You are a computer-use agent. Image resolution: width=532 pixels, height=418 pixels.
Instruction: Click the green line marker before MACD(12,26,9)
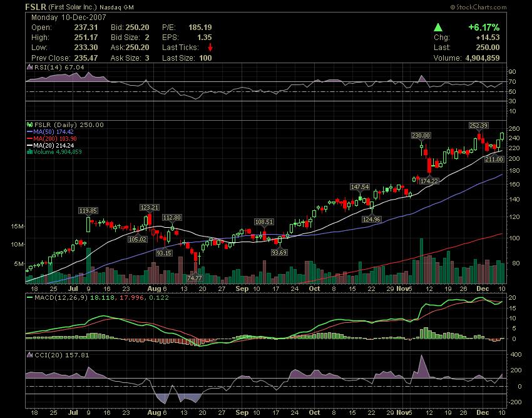coord(30,298)
